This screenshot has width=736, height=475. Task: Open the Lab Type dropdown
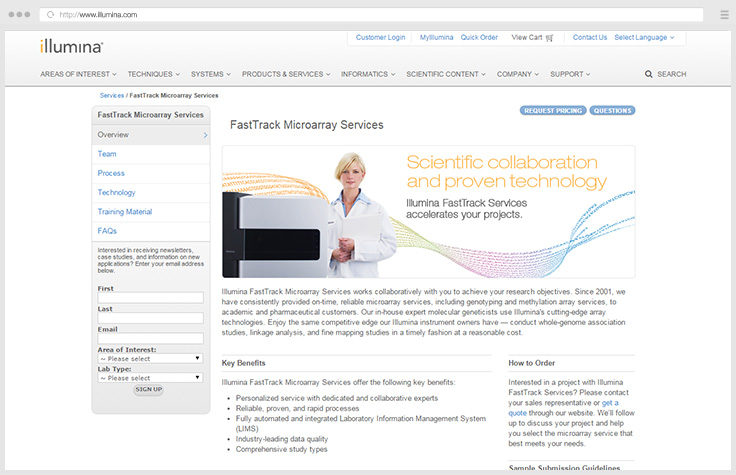[150, 378]
